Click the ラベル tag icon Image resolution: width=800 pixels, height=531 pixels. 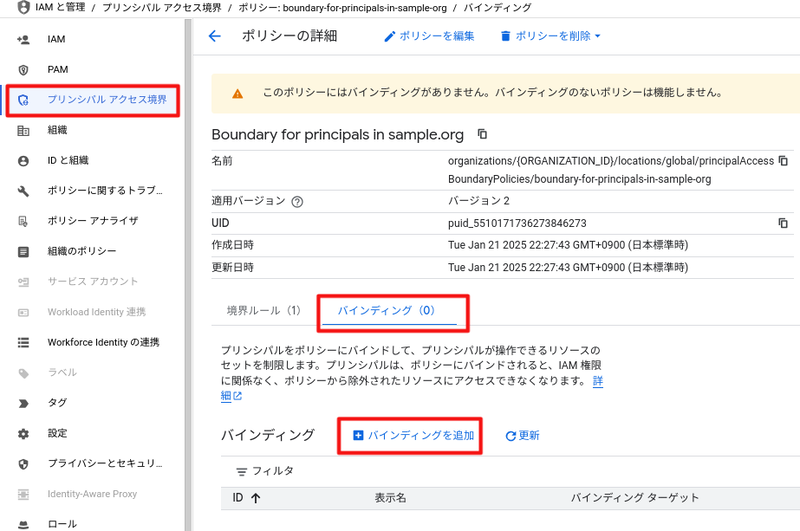tap(23, 373)
